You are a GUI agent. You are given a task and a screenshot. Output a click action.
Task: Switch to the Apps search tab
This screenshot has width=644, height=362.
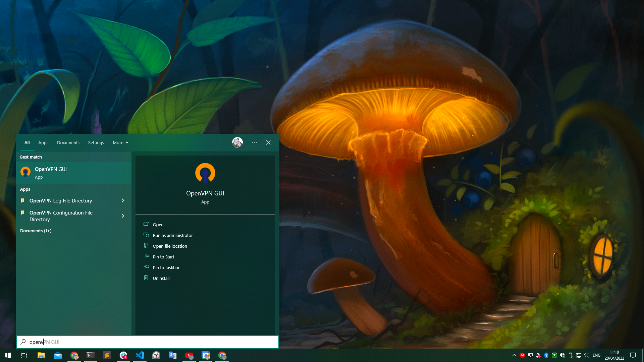[x=43, y=142]
